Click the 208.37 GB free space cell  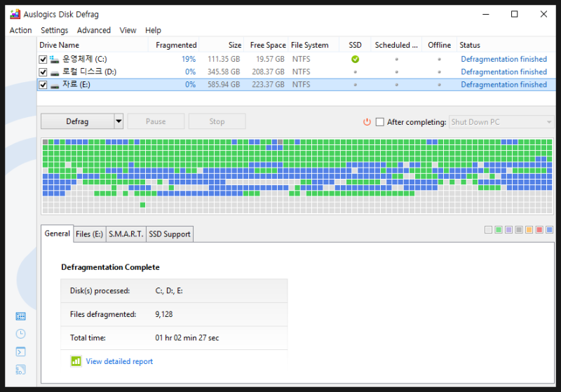pyautogui.click(x=268, y=72)
